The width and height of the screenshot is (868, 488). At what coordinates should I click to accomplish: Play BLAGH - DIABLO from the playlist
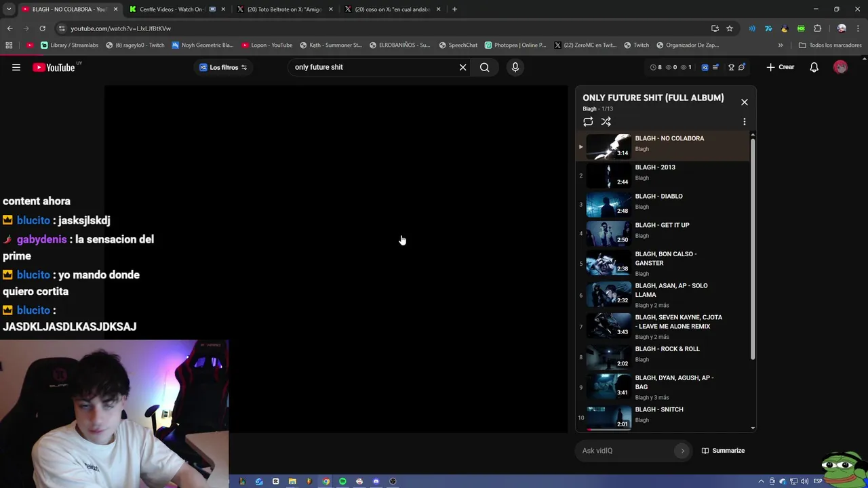[x=663, y=204]
